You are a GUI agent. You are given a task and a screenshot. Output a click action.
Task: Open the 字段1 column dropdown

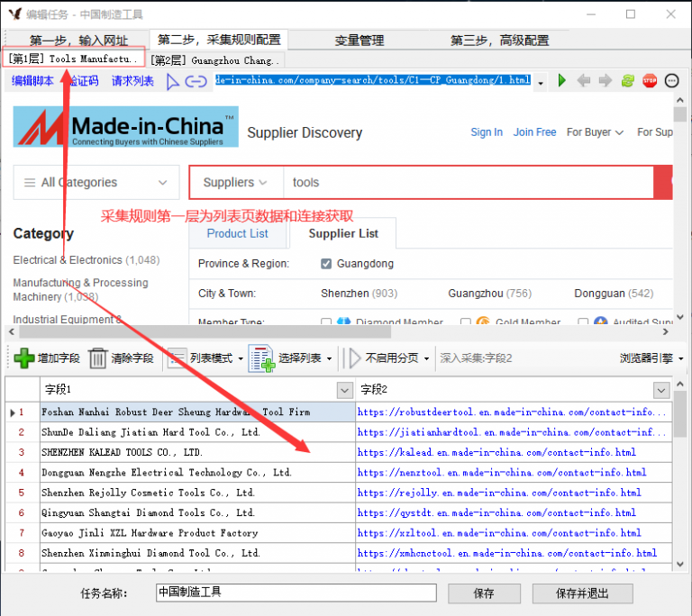(x=345, y=390)
